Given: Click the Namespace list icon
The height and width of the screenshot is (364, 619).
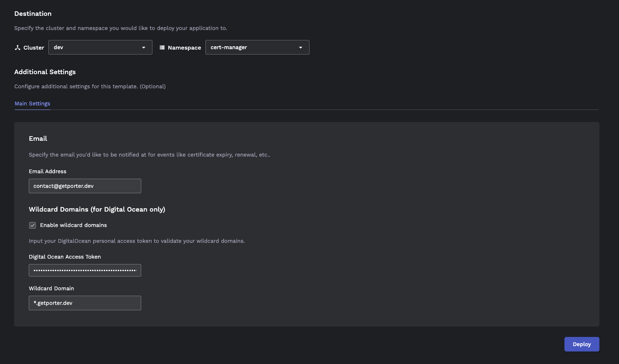Looking at the screenshot, I should [162, 47].
